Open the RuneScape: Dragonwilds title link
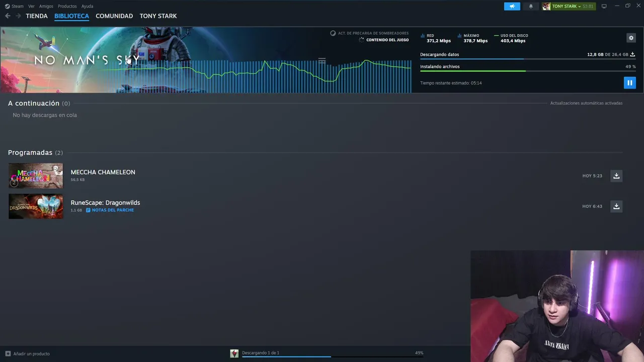The width and height of the screenshot is (644, 362). pyautogui.click(x=105, y=203)
